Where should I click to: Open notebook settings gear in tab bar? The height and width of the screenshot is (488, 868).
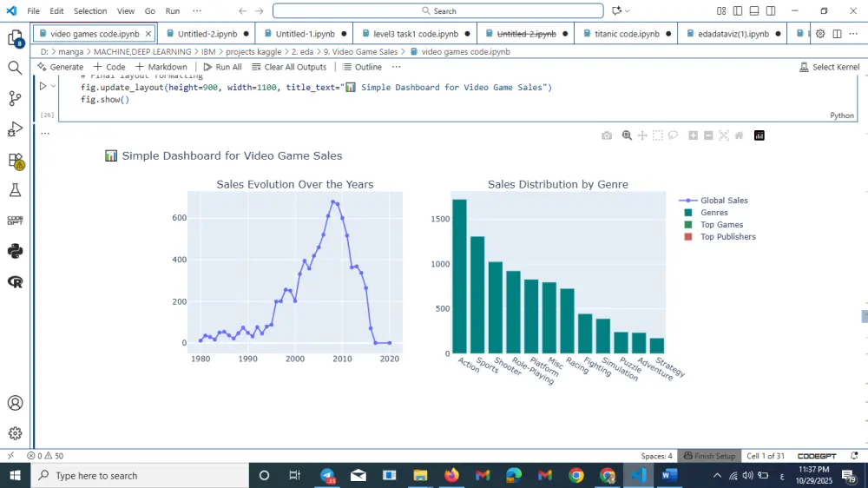820,34
